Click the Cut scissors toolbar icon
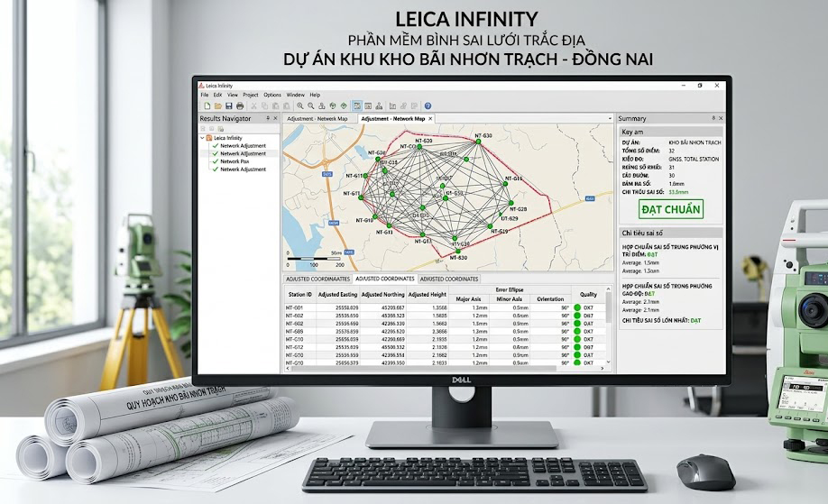Image resolution: width=828 pixels, height=504 pixels. point(254,106)
